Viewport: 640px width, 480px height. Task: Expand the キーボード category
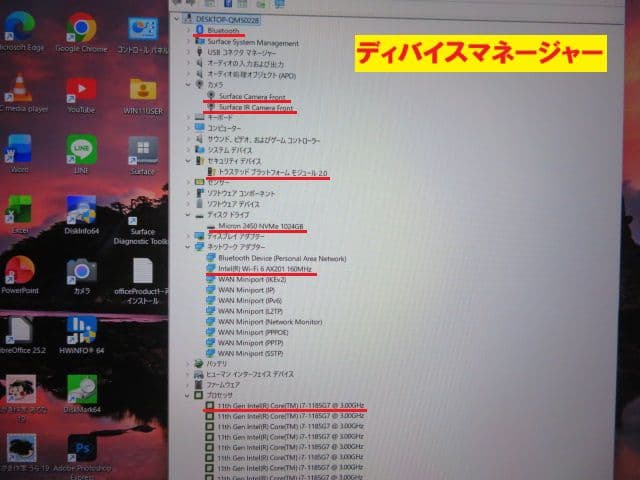click(x=187, y=117)
